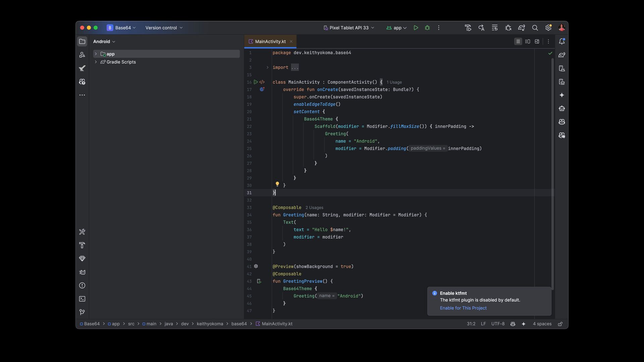Viewport: 644px width, 362px height.
Task: Open Base64 project dropdown
Action: coord(121,28)
